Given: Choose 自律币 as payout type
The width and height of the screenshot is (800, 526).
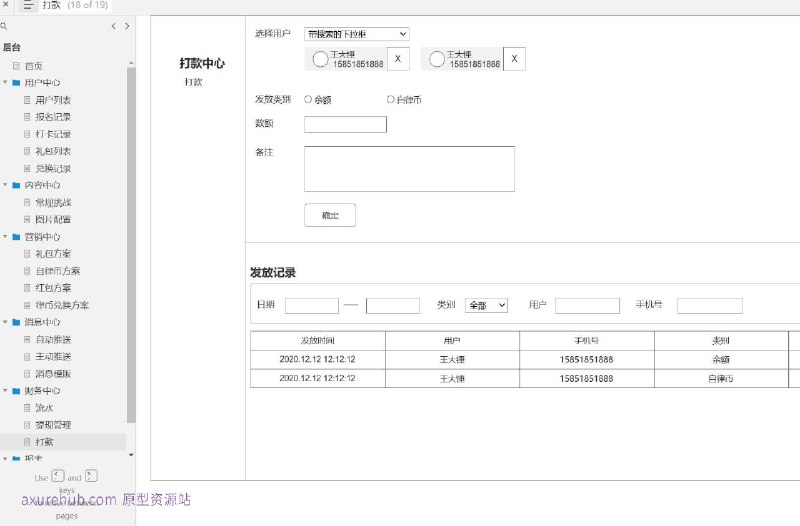Looking at the screenshot, I should click(390, 99).
